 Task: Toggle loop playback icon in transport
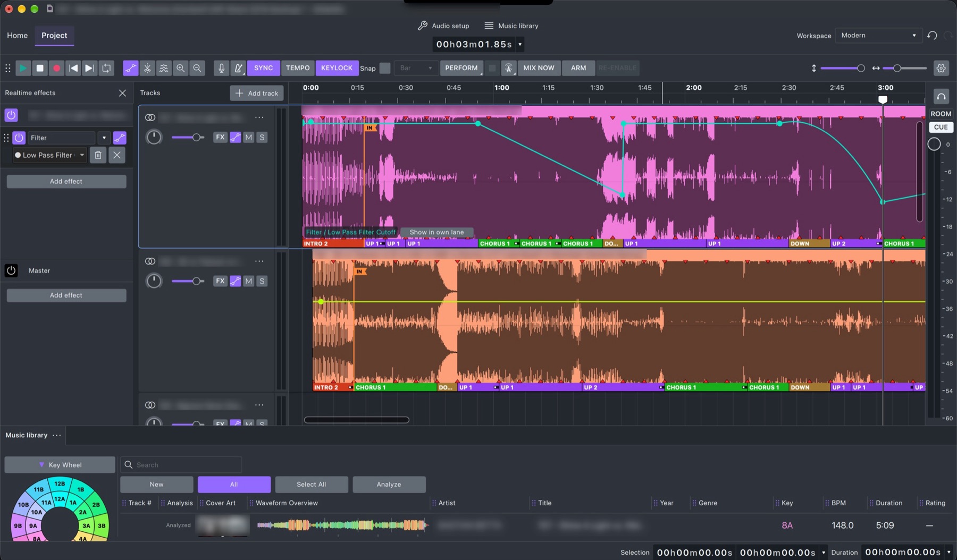[107, 68]
